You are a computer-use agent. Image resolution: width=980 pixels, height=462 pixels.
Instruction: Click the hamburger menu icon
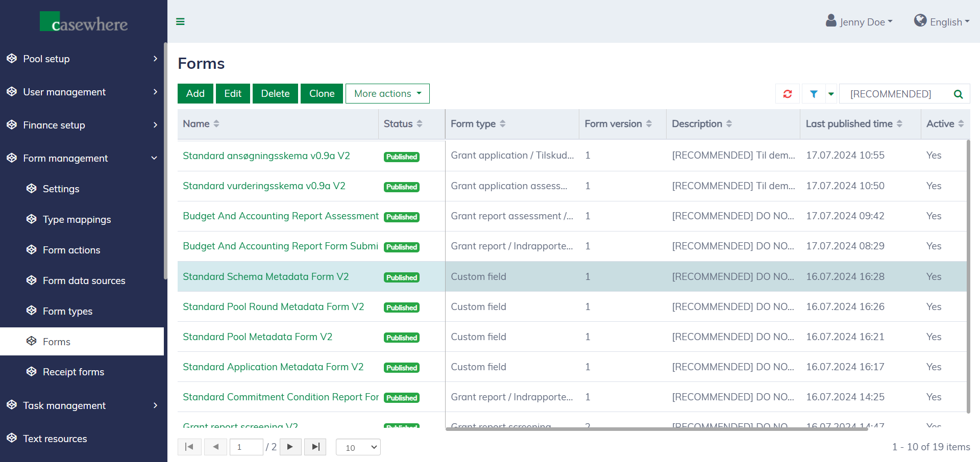180,21
